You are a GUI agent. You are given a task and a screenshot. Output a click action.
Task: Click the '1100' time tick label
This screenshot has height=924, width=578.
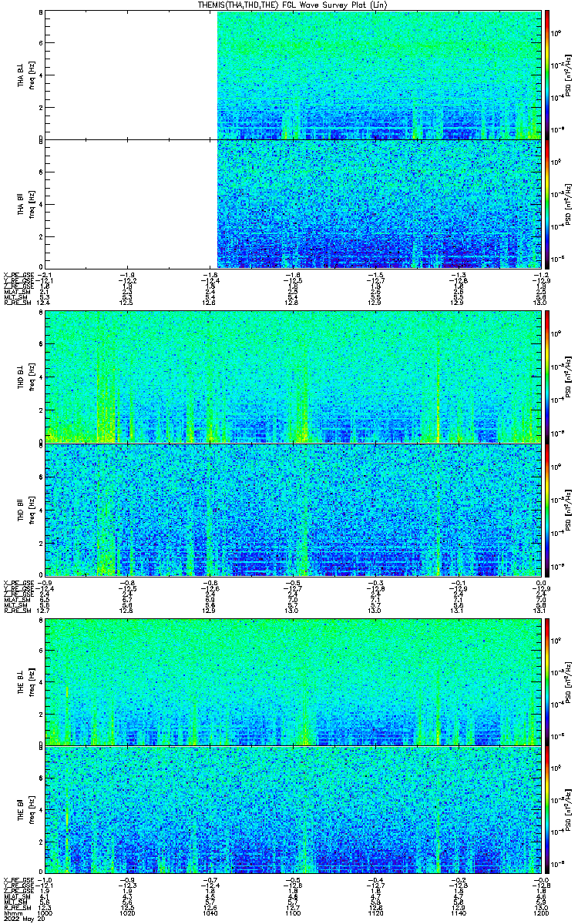(x=292, y=912)
